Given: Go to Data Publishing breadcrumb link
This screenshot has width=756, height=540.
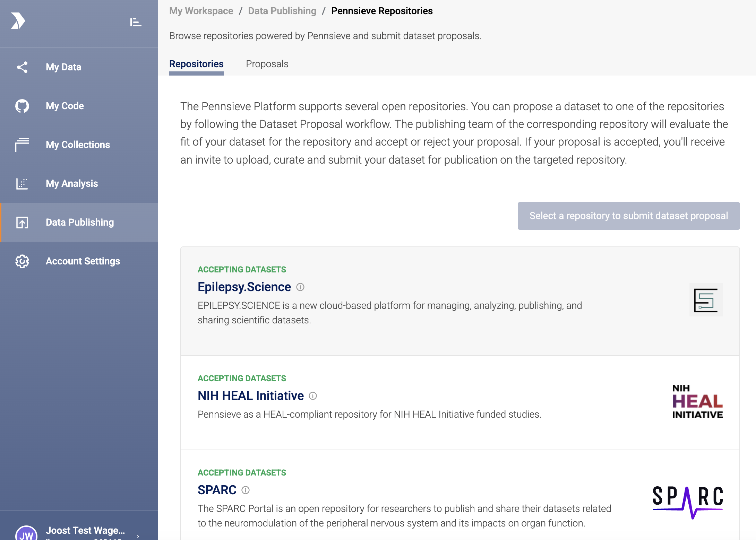Looking at the screenshot, I should point(282,11).
